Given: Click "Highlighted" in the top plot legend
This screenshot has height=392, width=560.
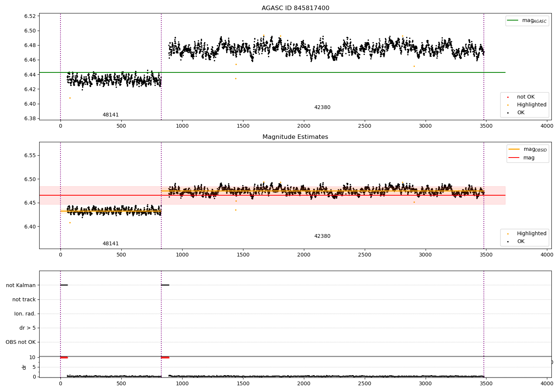Looking at the screenshot, I should coord(532,105).
